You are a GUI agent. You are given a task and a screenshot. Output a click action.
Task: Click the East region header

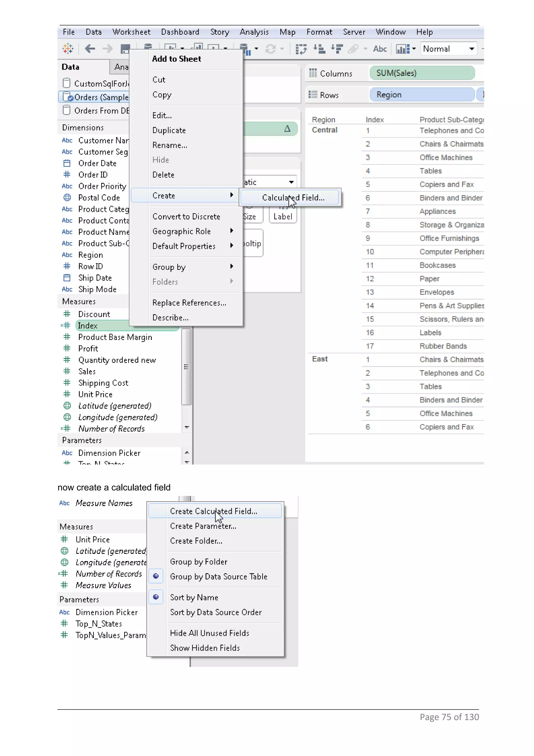[x=320, y=359]
